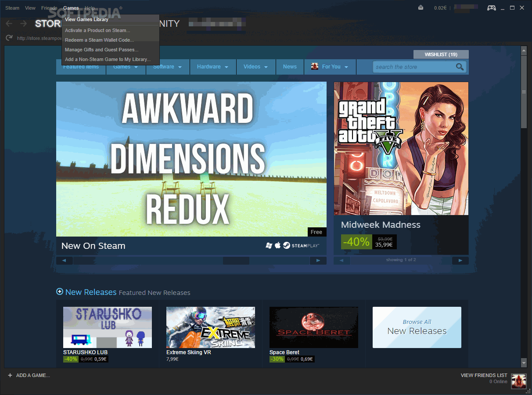Reload the store page with refresh icon
532x395 pixels.
tap(9, 38)
